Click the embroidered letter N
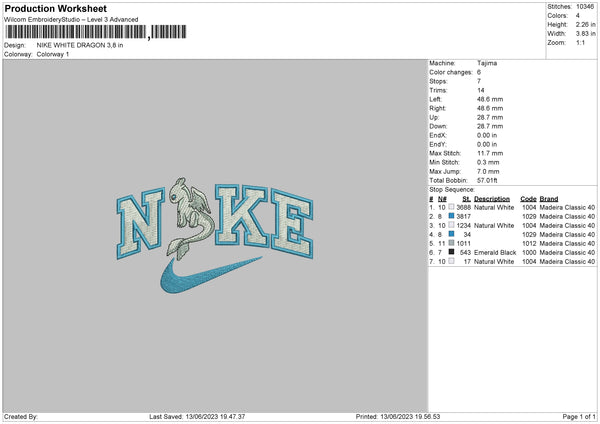This screenshot has width=600, height=424. point(141,223)
